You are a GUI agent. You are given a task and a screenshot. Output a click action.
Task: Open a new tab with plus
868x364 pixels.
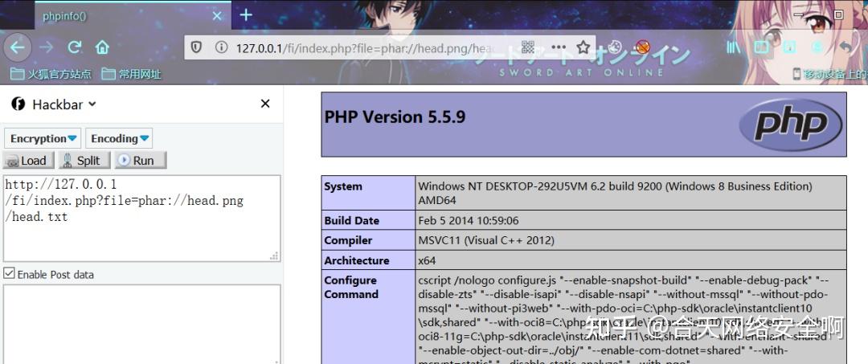[x=246, y=15]
